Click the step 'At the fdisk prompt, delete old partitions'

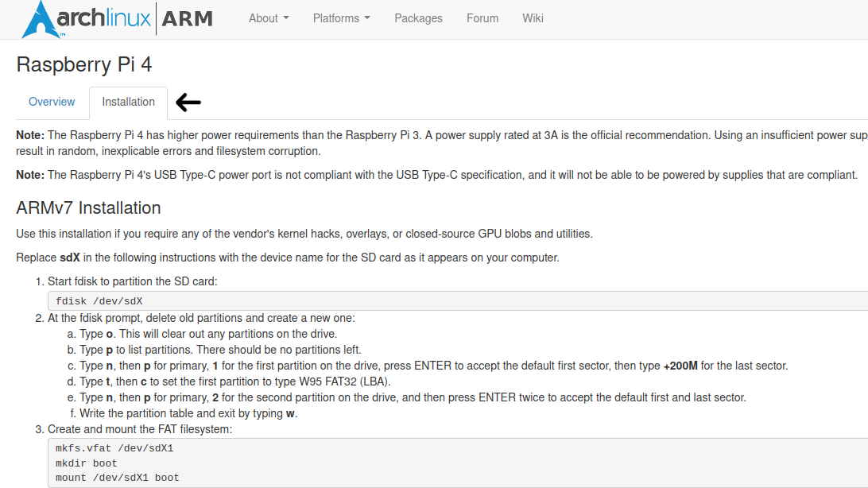click(202, 318)
